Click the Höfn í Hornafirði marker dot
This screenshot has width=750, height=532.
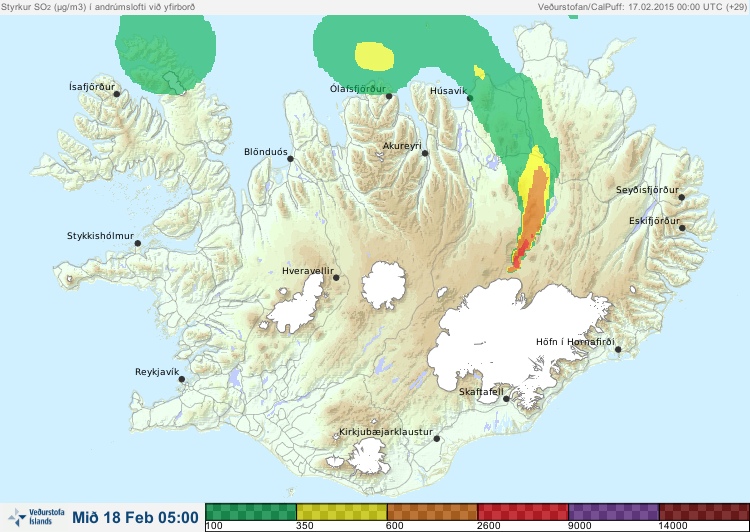point(618,350)
